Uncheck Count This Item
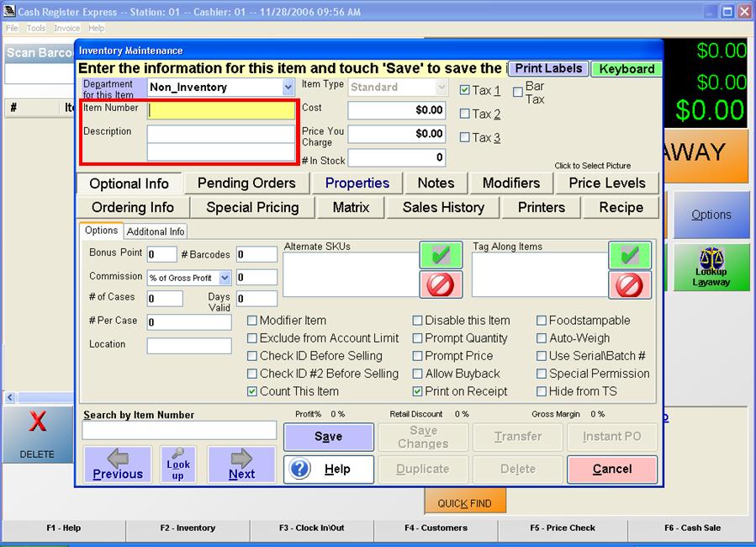756x547 pixels. 251,391
